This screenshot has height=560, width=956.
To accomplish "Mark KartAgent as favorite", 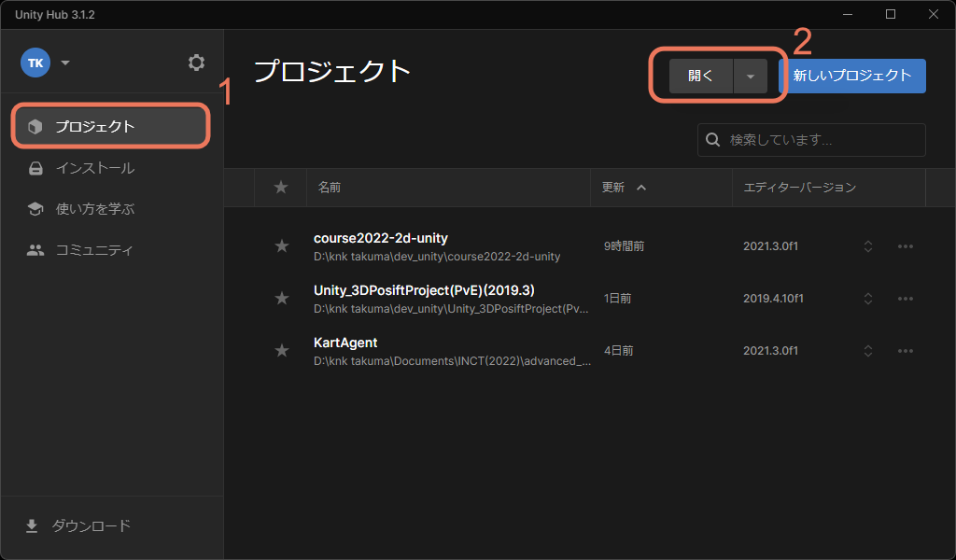I will pos(282,350).
